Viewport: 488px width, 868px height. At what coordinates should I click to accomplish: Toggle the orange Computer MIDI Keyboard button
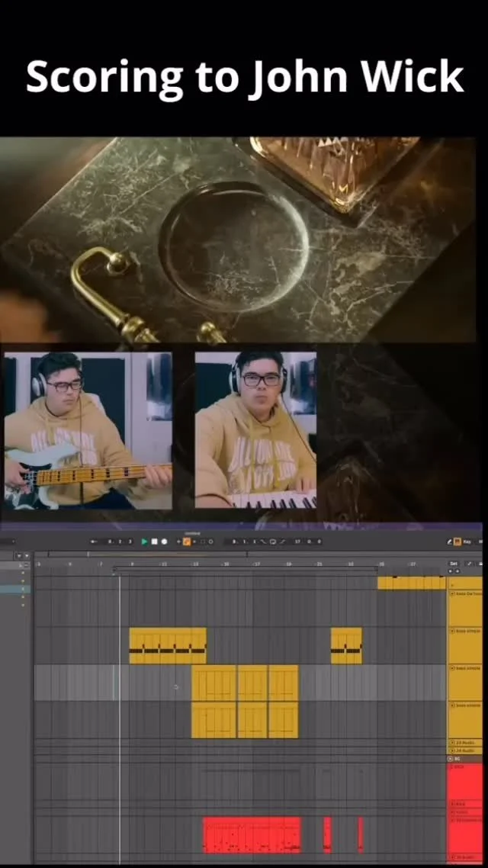(457, 542)
